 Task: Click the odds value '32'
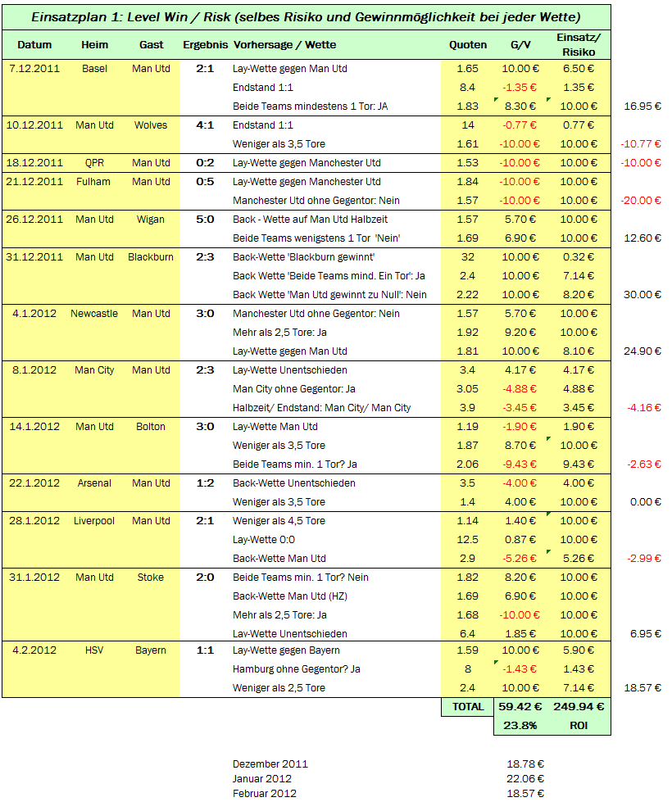(468, 257)
